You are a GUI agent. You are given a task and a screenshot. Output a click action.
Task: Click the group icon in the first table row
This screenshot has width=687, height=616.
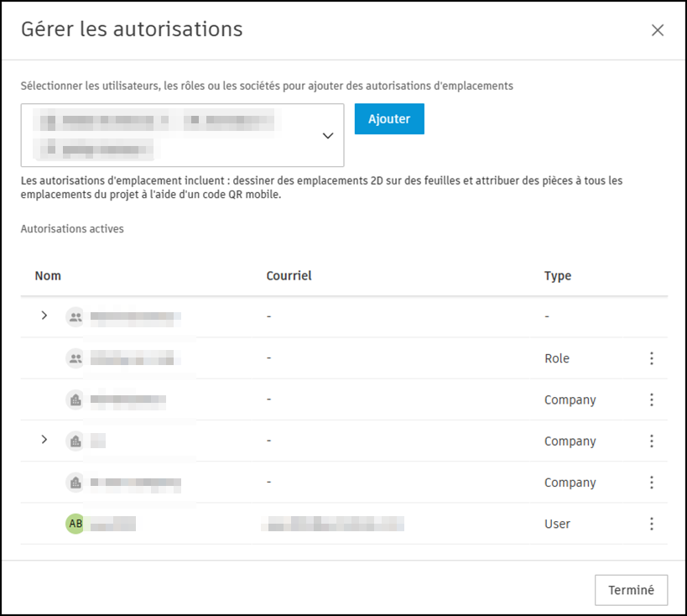[x=75, y=316]
